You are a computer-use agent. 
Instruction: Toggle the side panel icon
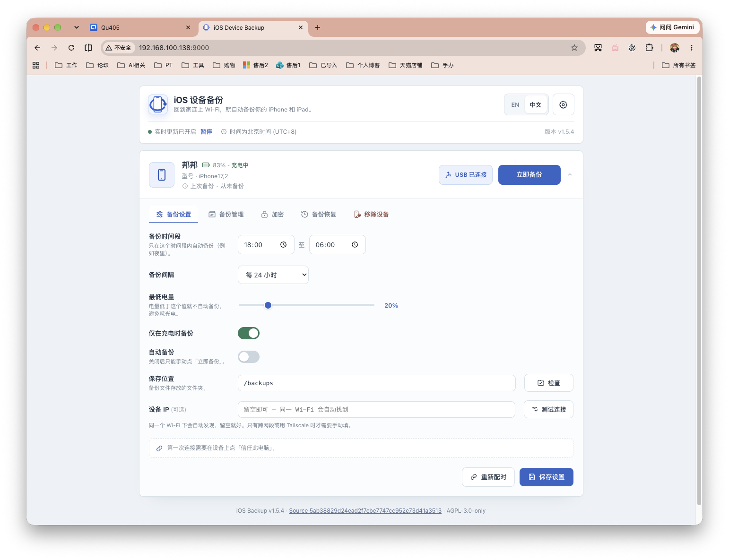[88, 48]
